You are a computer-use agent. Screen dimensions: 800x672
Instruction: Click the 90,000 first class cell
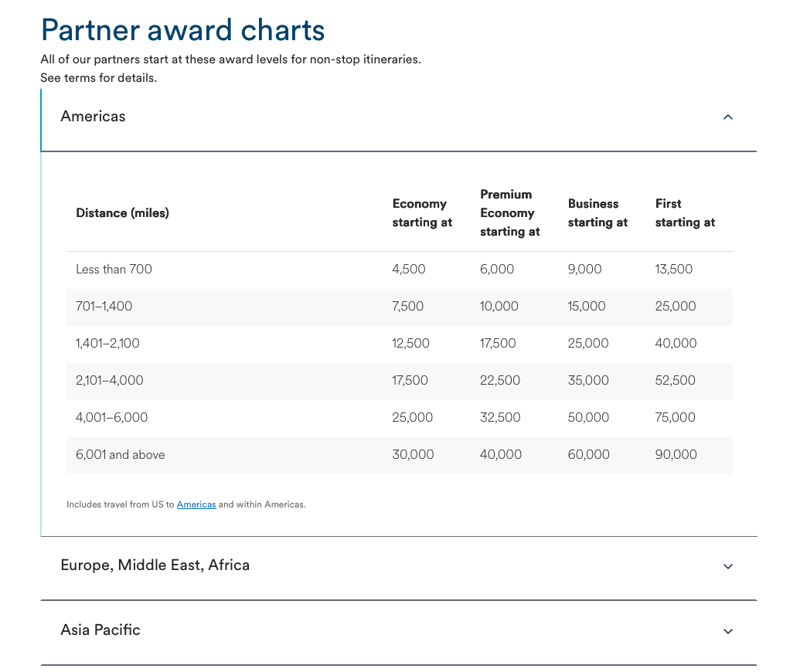click(676, 455)
